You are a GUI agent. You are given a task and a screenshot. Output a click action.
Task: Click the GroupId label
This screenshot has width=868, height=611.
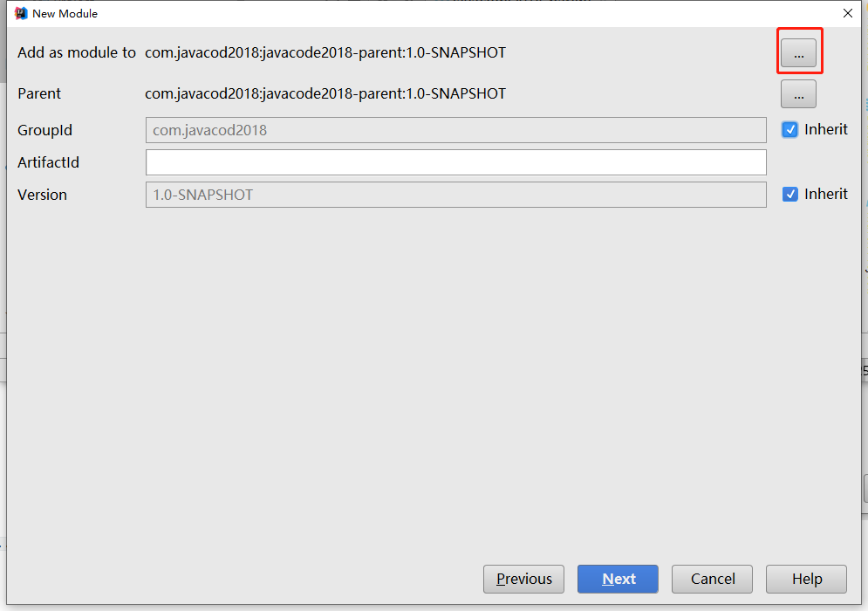(x=44, y=130)
